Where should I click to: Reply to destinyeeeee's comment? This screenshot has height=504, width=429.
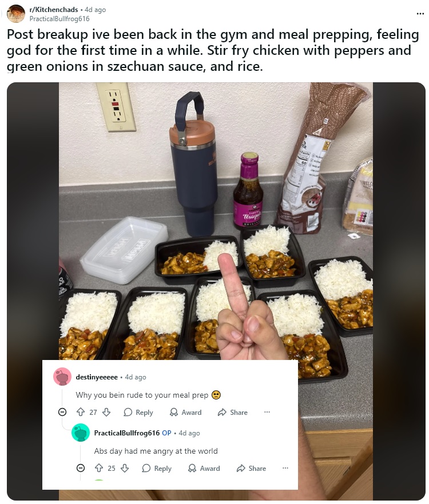138,413
